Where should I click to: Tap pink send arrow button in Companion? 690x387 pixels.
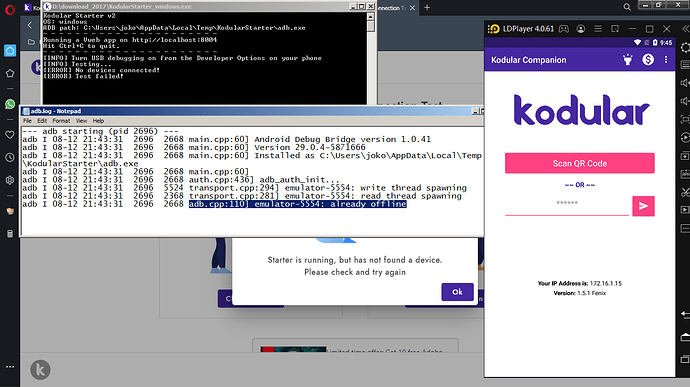[643, 206]
